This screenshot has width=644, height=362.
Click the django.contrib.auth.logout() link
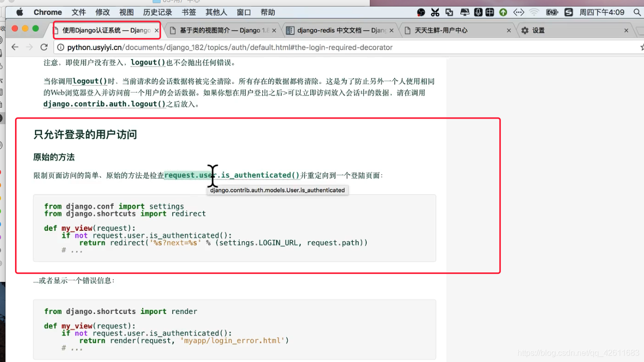105,104
